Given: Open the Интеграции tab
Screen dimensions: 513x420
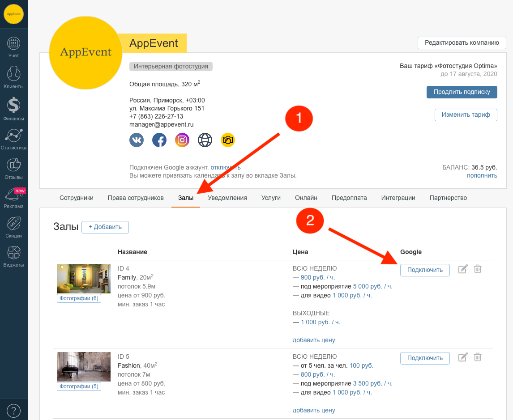Looking at the screenshot, I should point(398,198).
